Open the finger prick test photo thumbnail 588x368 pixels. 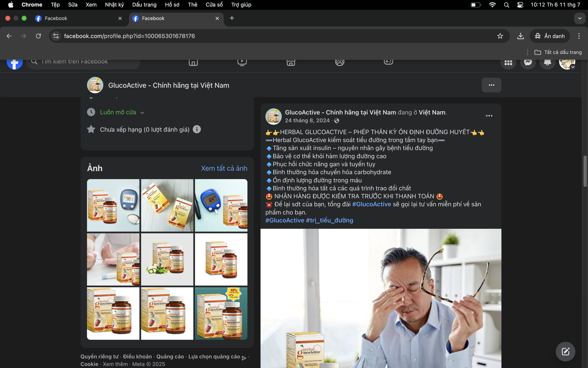pos(113,259)
